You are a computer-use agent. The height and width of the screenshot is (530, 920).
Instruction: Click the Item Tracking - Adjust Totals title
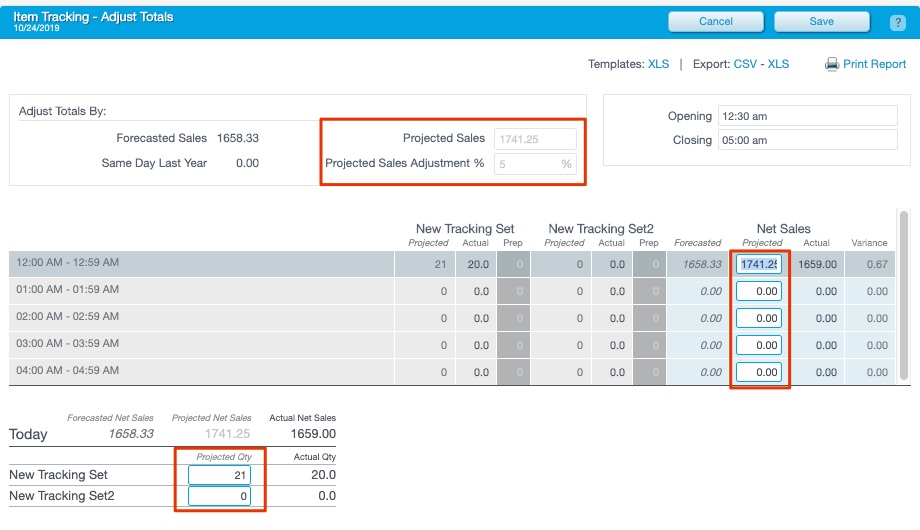click(x=93, y=16)
